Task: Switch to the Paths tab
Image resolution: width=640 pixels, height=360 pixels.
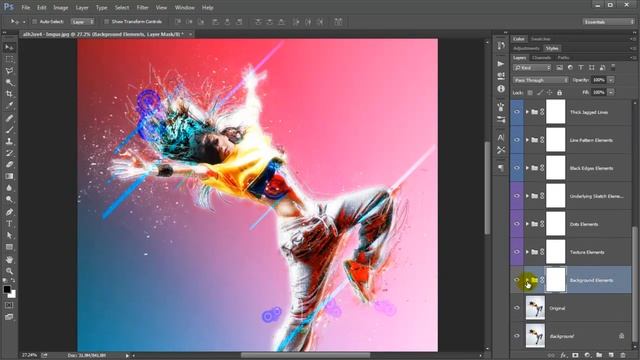Action: coord(563,58)
